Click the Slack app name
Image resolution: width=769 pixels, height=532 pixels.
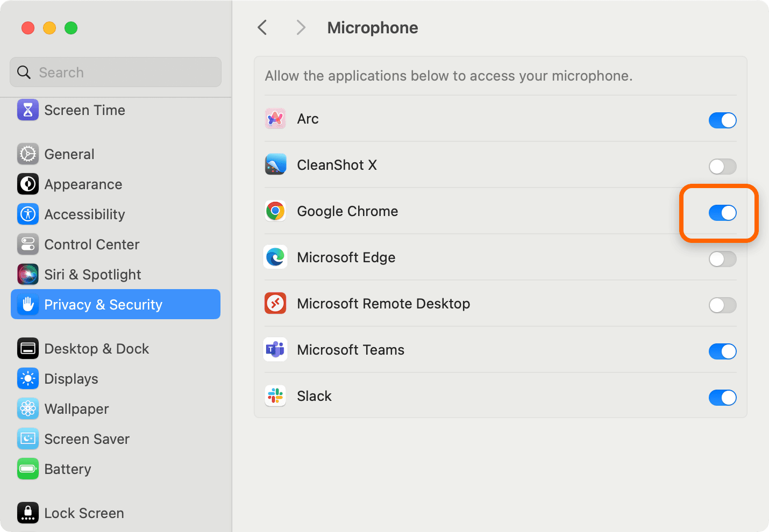tap(314, 396)
